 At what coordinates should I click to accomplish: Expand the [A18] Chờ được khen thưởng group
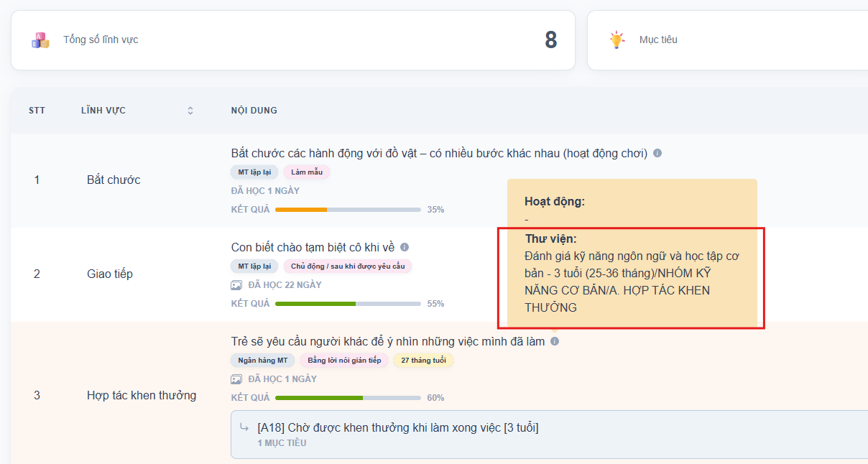pos(398,428)
